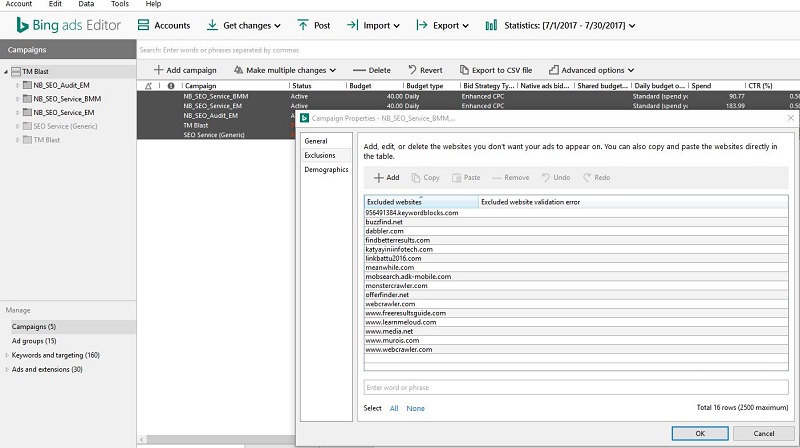Viewport: 800px width, 448px height.
Task: Click the Undo button in exclusions toolbar
Action: click(556, 178)
